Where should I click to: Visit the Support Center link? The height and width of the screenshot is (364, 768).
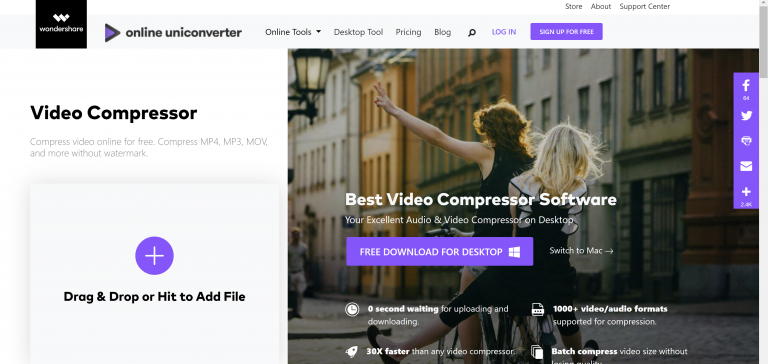[645, 6]
